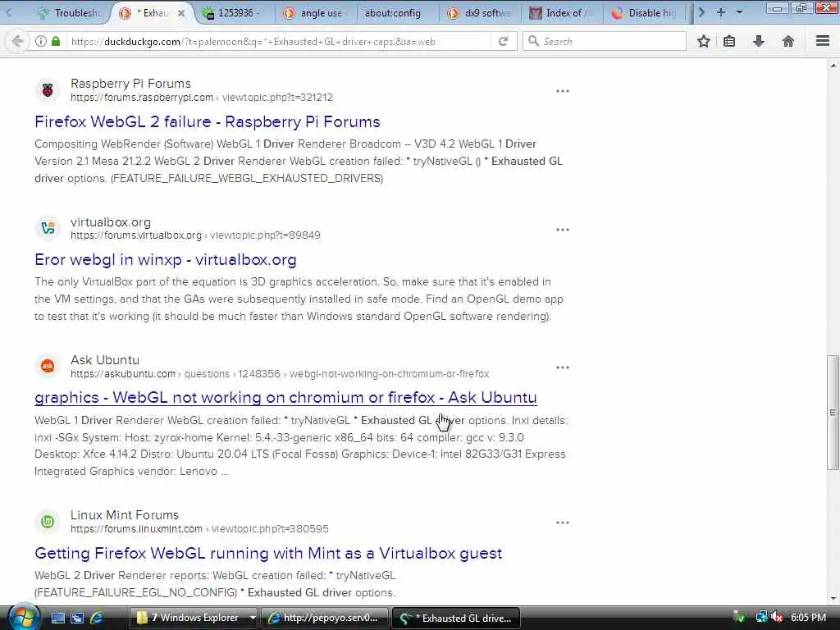The height and width of the screenshot is (630, 840).
Task: Open Firefox WebGL 2 failure result
Action: click(x=208, y=121)
